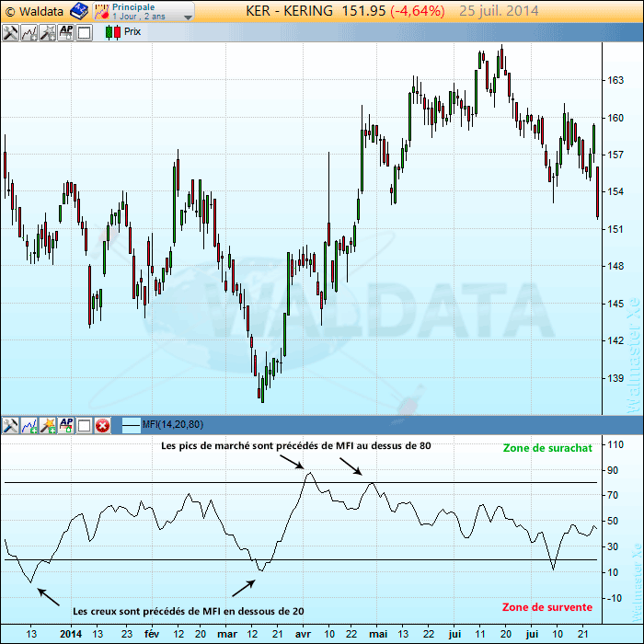The width and height of the screenshot is (644, 644).
Task: Maximize the price panel window icon
Action: point(85,32)
